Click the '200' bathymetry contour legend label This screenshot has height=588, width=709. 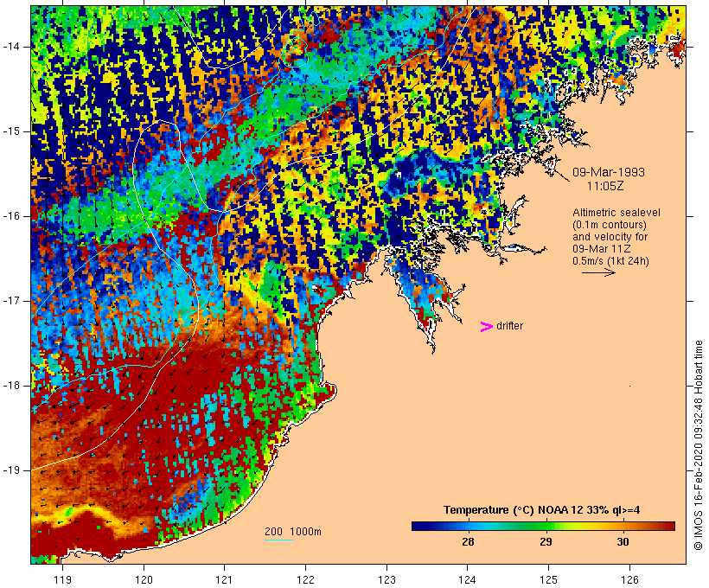tap(273, 532)
